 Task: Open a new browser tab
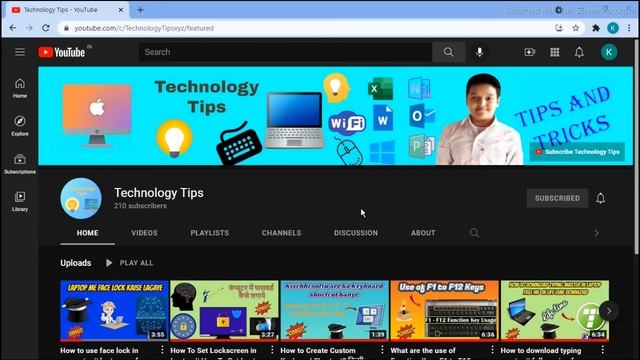(140, 10)
